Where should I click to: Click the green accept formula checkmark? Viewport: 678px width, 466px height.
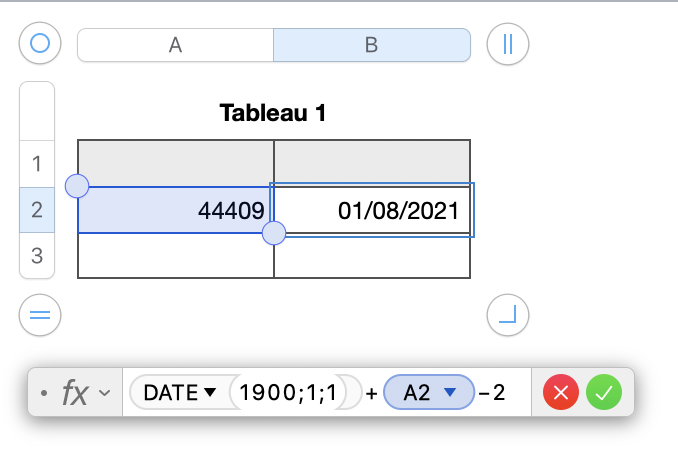point(603,393)
